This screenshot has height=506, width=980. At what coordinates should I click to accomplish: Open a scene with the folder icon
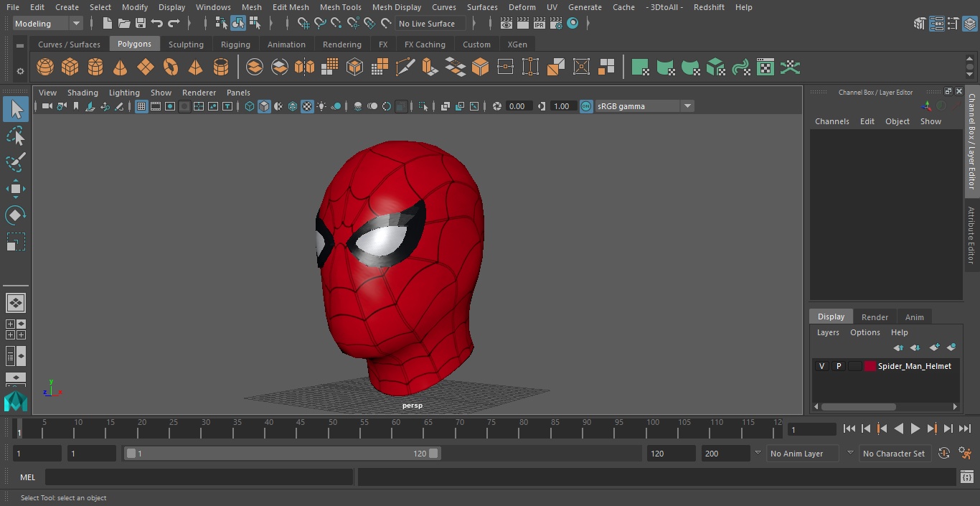point(124,24)
